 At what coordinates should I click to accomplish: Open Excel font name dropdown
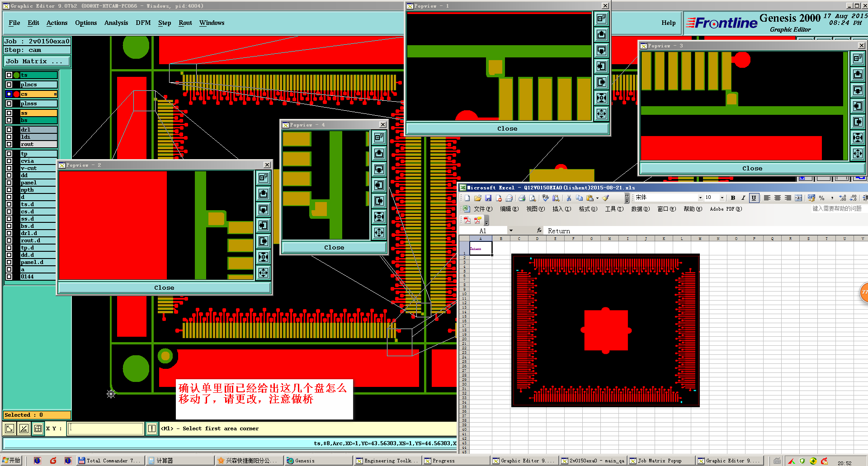coord(700,198)
